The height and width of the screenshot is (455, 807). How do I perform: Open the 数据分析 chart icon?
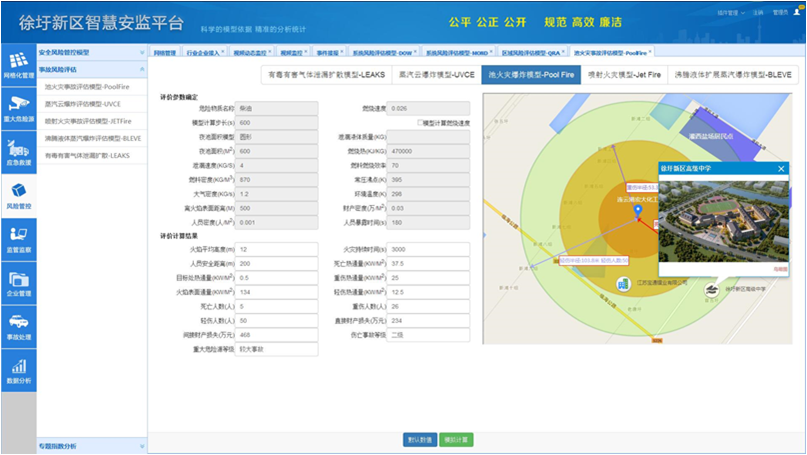(18, 369)
